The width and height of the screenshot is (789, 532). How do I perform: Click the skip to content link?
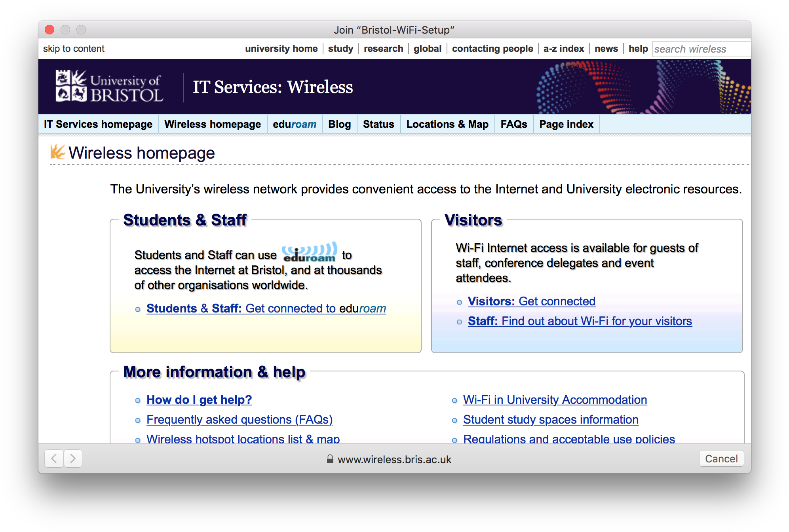point(73,48)
